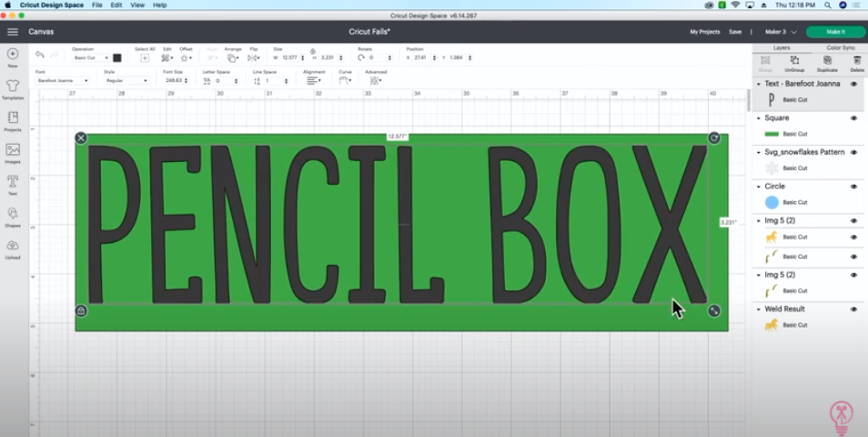Open the Flip tool
Image resolution: width=868 pixels, height=437 pixels.
click(x=252, y=57)
